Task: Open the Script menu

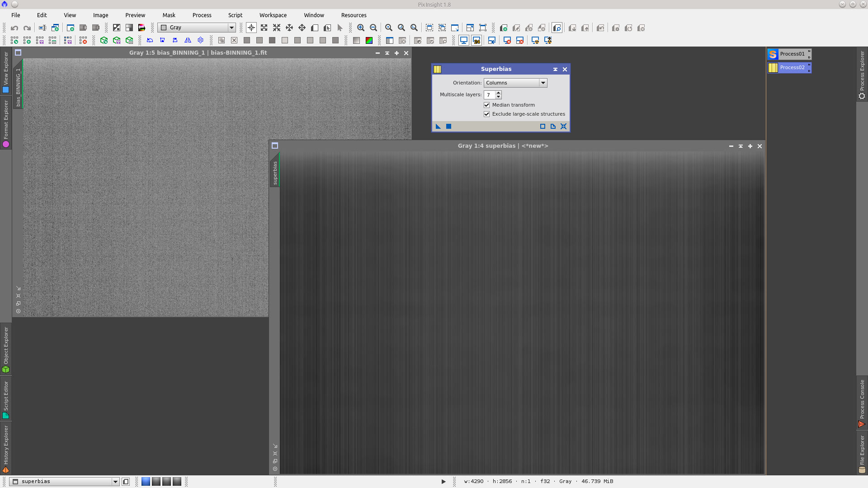Action: pyautogui.click(x=235, y=15)
